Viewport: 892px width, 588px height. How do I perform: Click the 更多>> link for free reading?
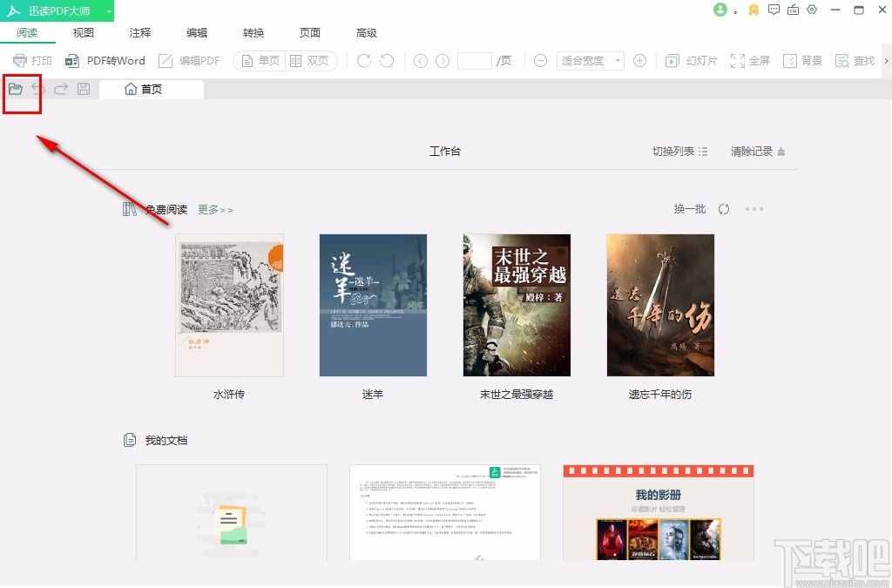[214, 209]
